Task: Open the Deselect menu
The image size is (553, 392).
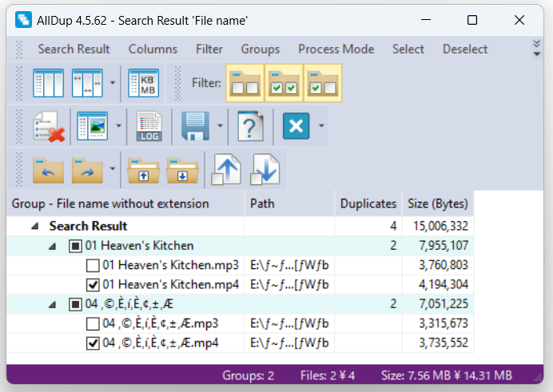Action: click(465, 49)
